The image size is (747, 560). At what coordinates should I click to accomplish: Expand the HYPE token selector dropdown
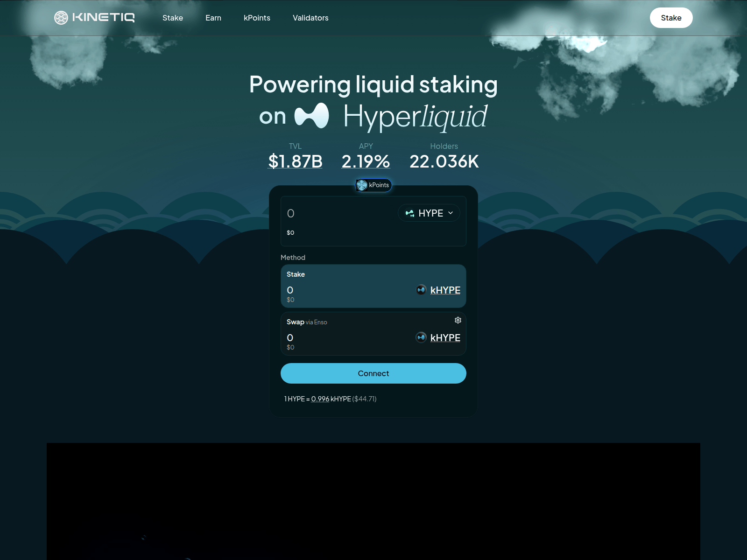click(x=429, y=213)
